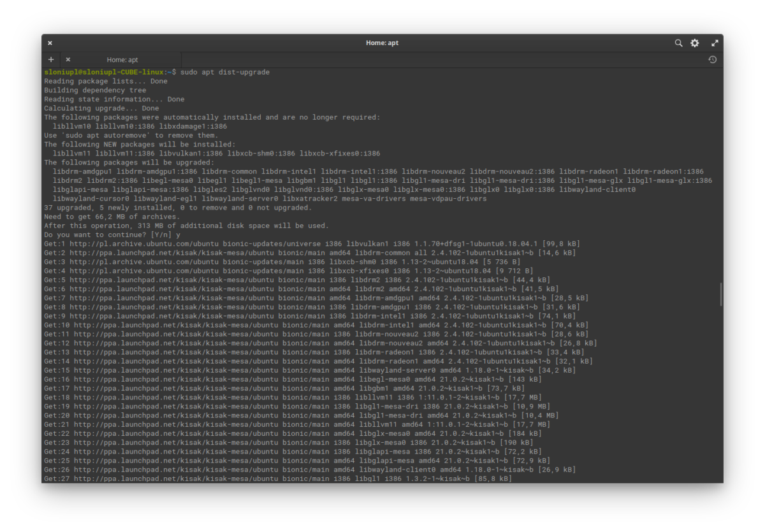The width and height of the screenshot is (765, 532).
Task: Click the Get:2 ppa.launchpad.net libdrm-common URL
Action: point(173,253)
